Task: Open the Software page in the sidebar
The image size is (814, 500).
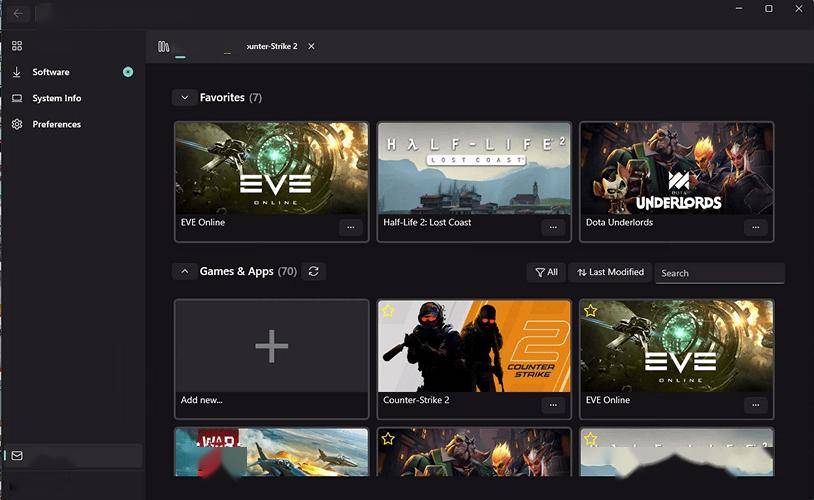Action: (x=51, y=72)
